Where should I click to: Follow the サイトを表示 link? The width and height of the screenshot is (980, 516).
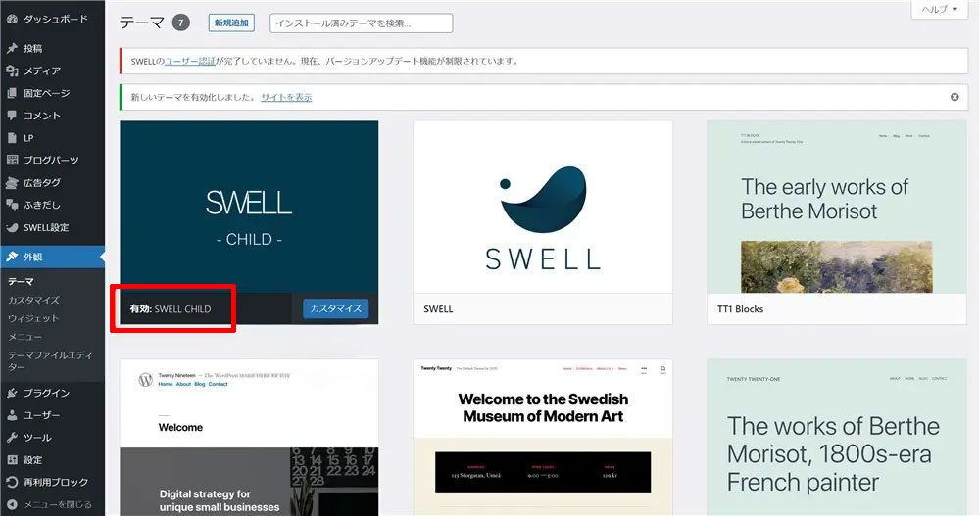point(286,98)
